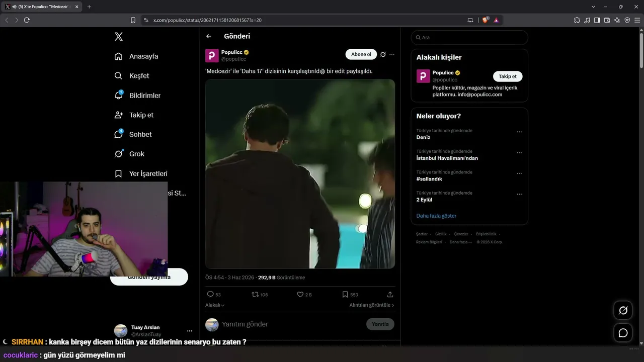Open the Tuay Arslan account menu dots

190,331
